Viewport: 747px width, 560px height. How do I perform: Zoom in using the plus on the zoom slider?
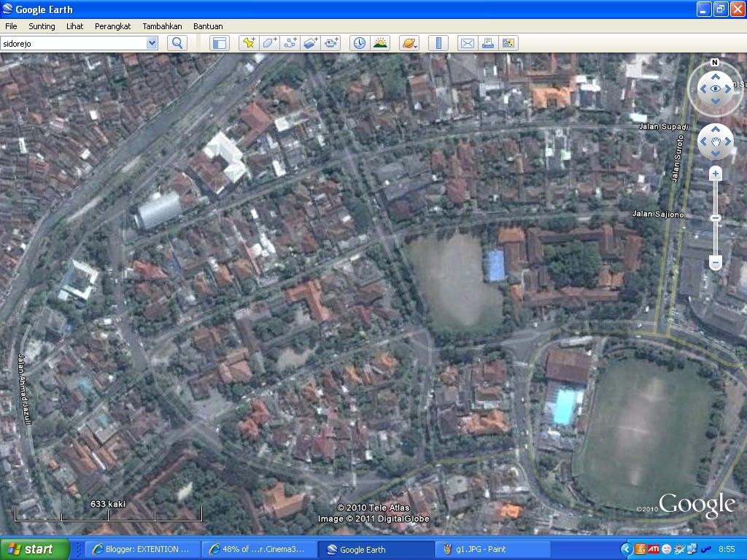coord(714,173)
